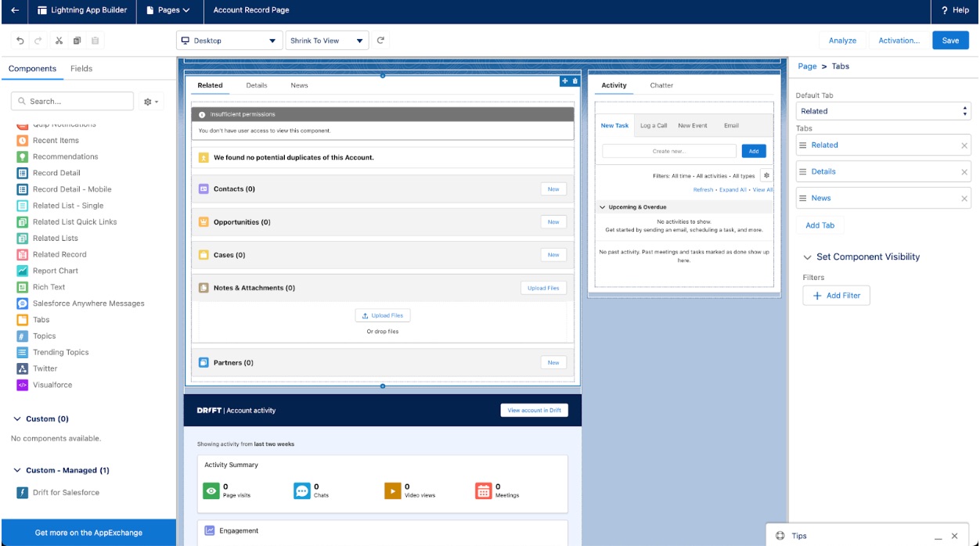The height and width of the screenshot is (546, 980).
Task: Cut the selected component using scissors icon
Action: (x=59, y=41)
